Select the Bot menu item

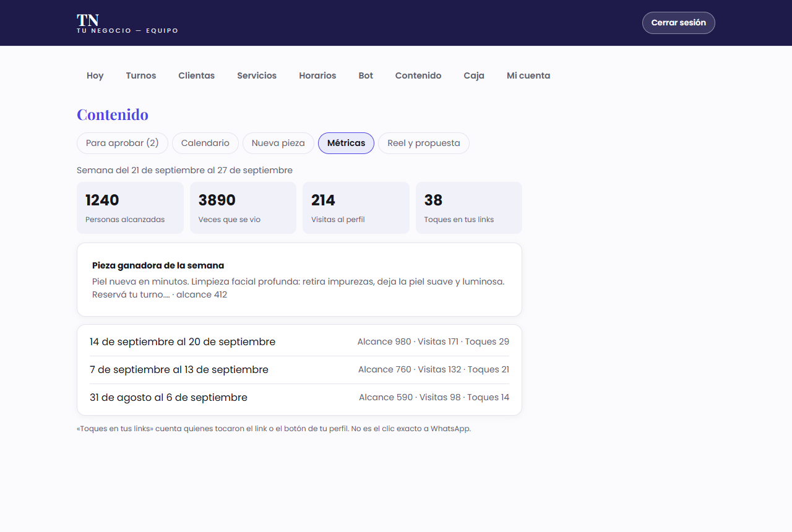tap(366, 75)
